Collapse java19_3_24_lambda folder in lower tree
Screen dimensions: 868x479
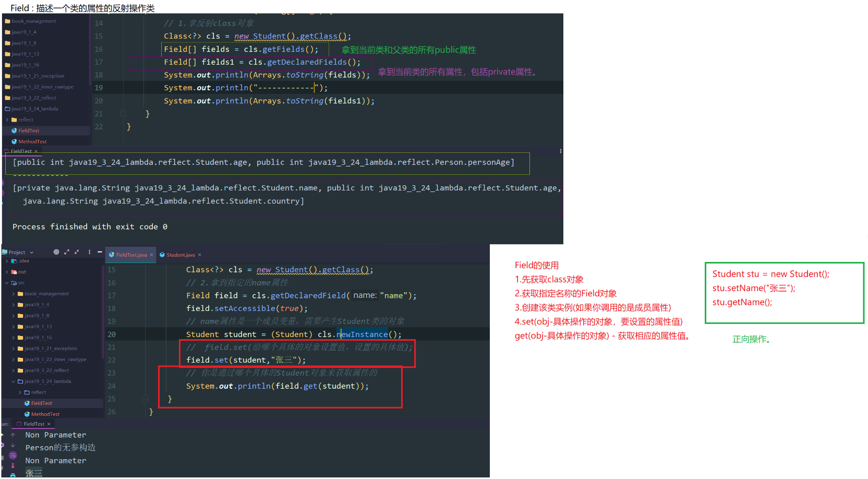tap(14, 381)
